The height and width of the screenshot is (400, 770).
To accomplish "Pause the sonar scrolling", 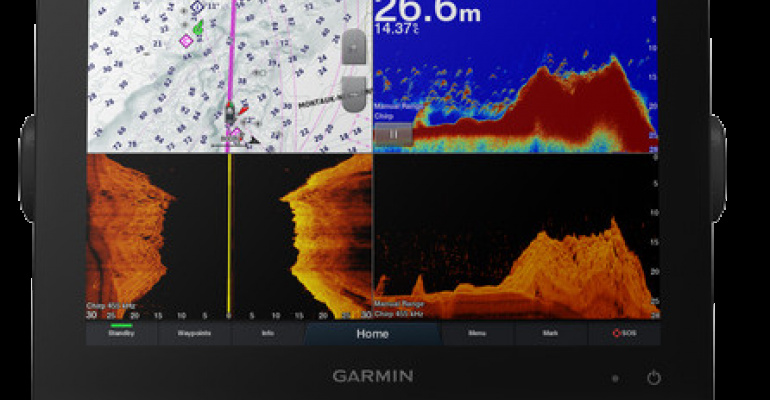I will click(393, 134).
